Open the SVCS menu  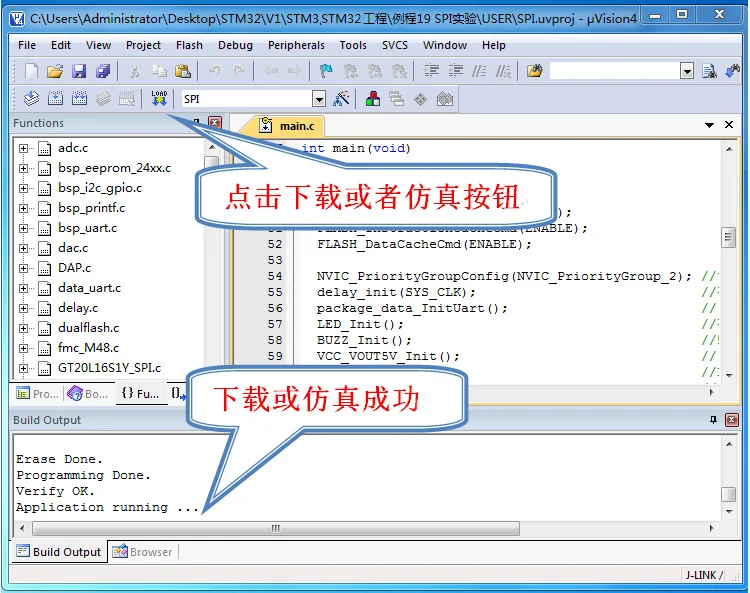(395, 45)
